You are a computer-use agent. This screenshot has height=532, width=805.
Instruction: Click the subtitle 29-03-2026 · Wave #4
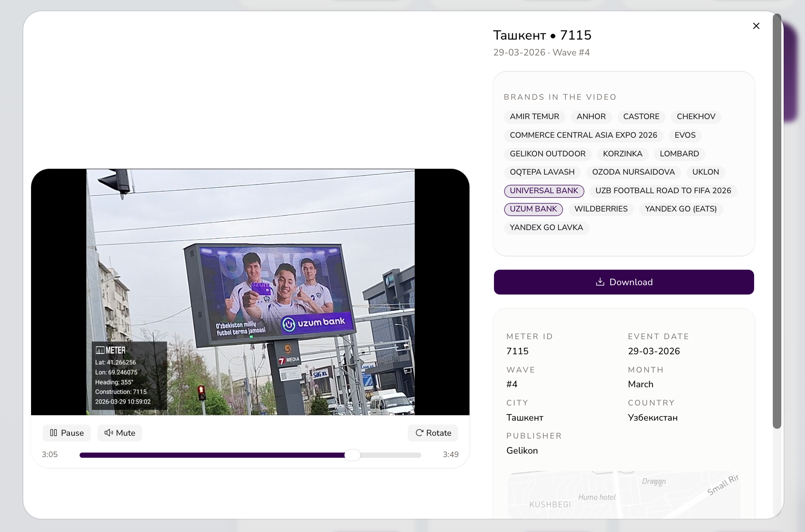(x=541, y=52)
